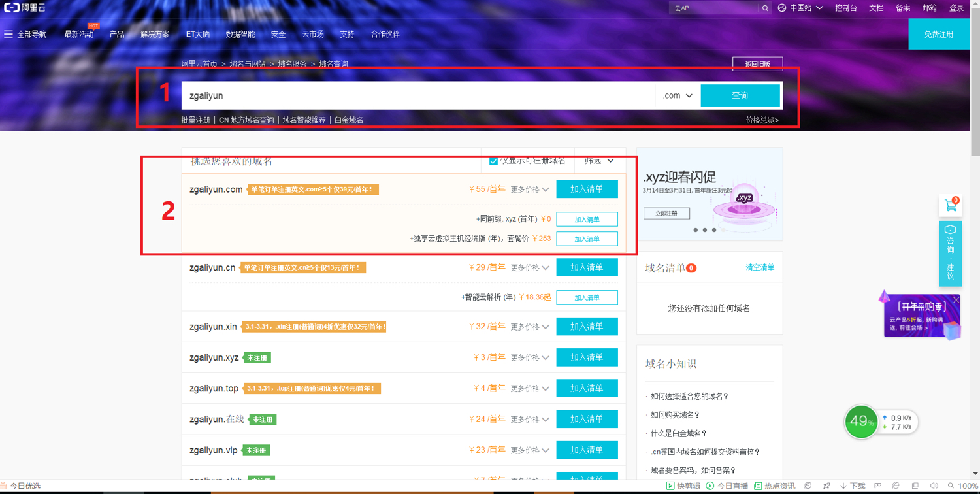The width and height of the screenshot is (980, 494).
Task: Click 立即注册 on the .xyz banner
Action: [x=666, y=213]
